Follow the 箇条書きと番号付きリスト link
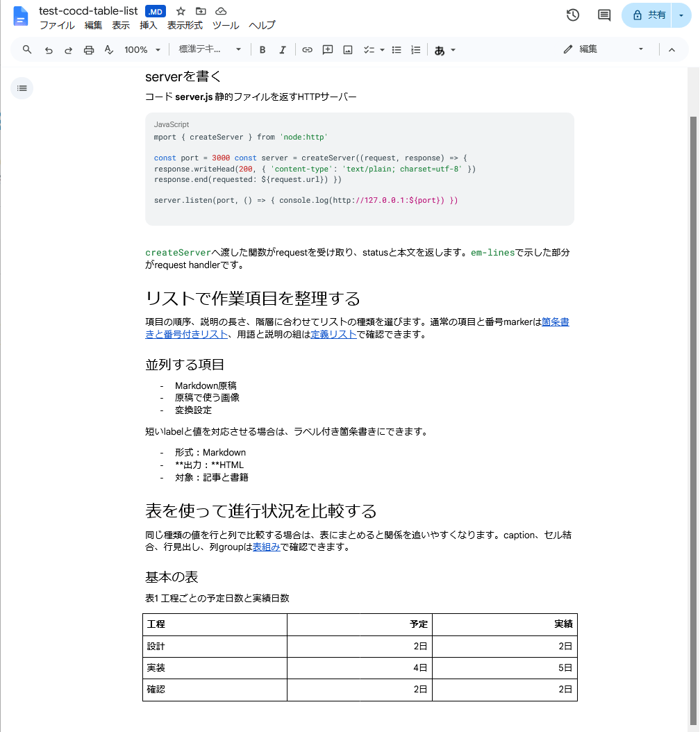This screenshot has width=700, height=732. [186, 334]
